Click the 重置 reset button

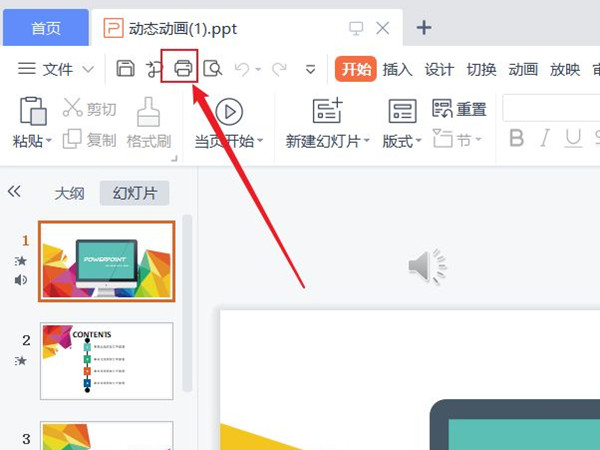[460, 108]
